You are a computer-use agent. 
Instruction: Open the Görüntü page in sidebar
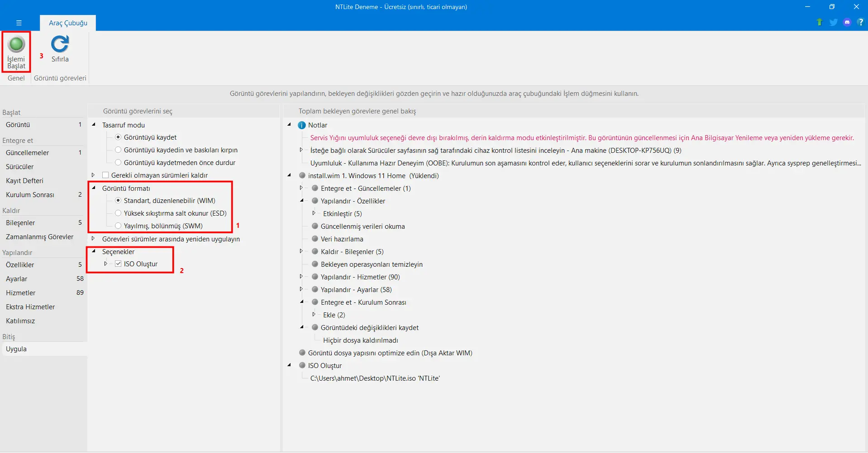(x=43, y=125)
